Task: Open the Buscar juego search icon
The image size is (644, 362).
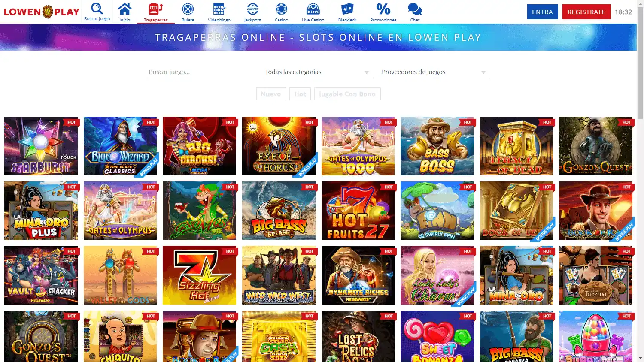Action: click(97, 9)
